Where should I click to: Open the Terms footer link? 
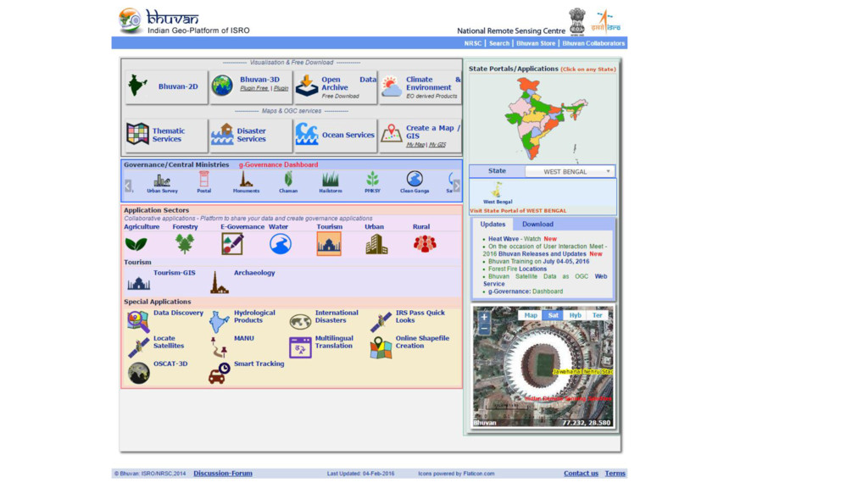615,474
